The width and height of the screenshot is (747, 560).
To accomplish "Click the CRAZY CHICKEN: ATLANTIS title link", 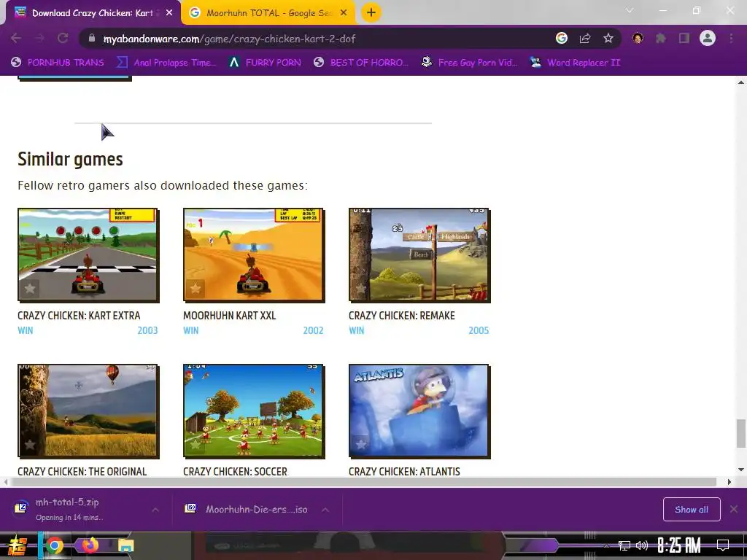I will (404, 472).
